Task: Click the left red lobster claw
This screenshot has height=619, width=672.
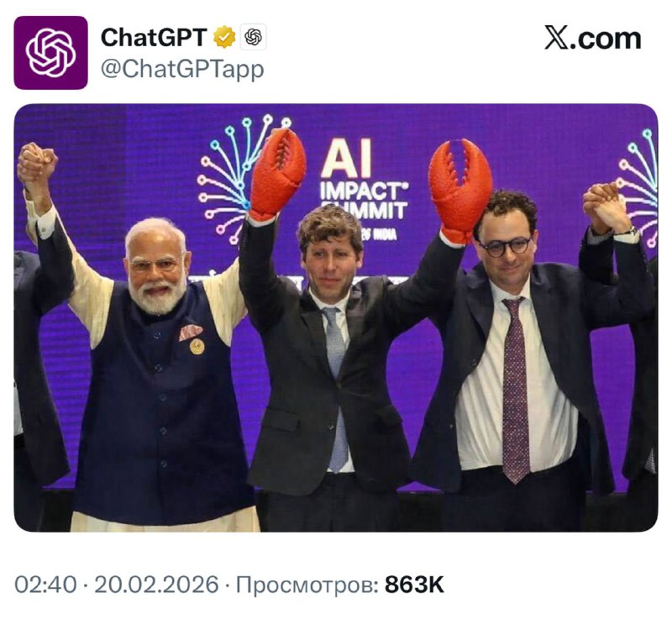Action: pyautogui.click(x=277, y=172)
